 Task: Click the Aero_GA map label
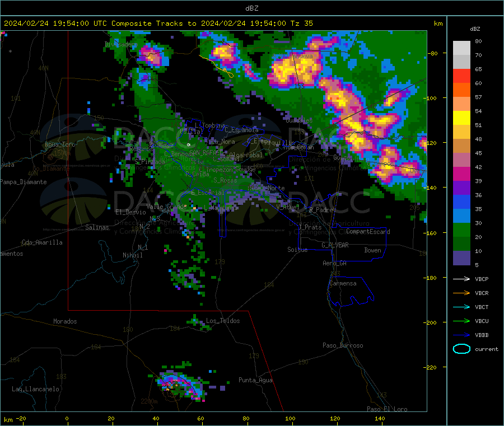click(x=334, y=263)
